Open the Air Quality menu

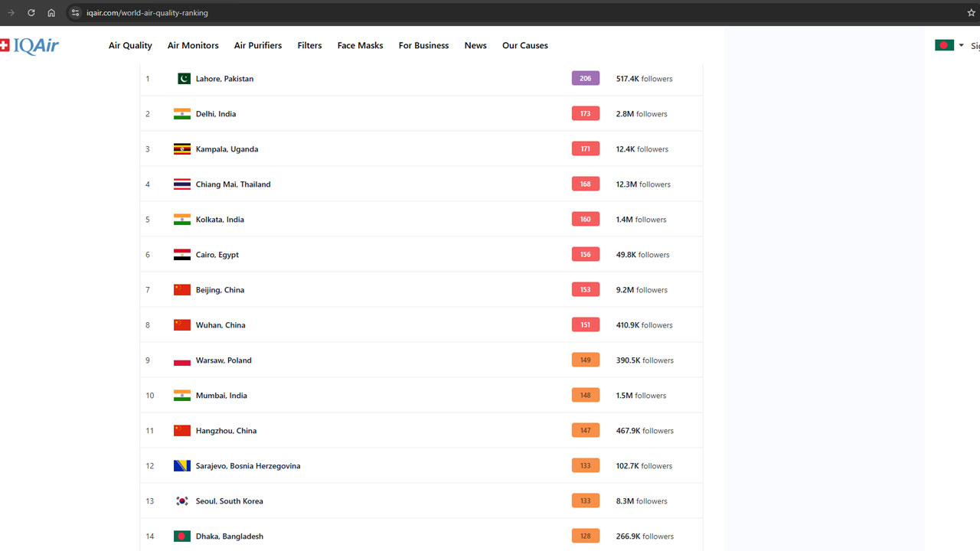click(130, 46)
